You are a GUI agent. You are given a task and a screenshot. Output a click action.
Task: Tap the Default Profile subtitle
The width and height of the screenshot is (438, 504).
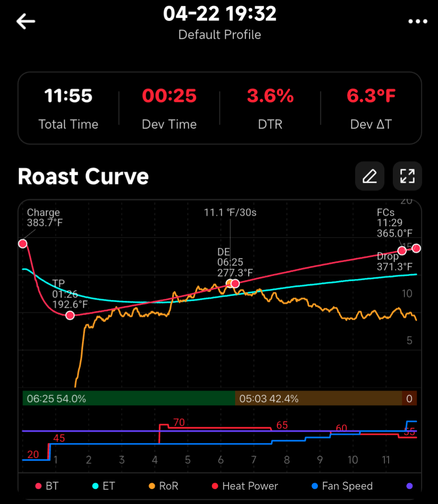click(220, 35)
